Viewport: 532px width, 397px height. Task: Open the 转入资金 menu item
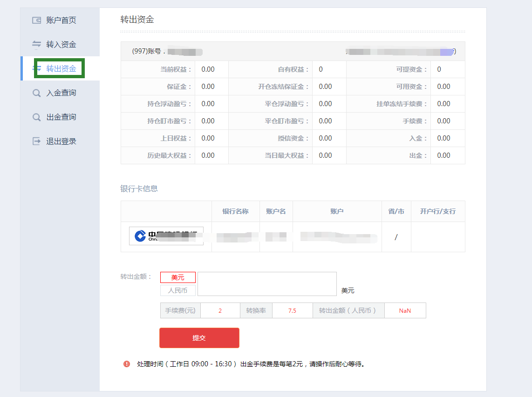pos(61,44)
